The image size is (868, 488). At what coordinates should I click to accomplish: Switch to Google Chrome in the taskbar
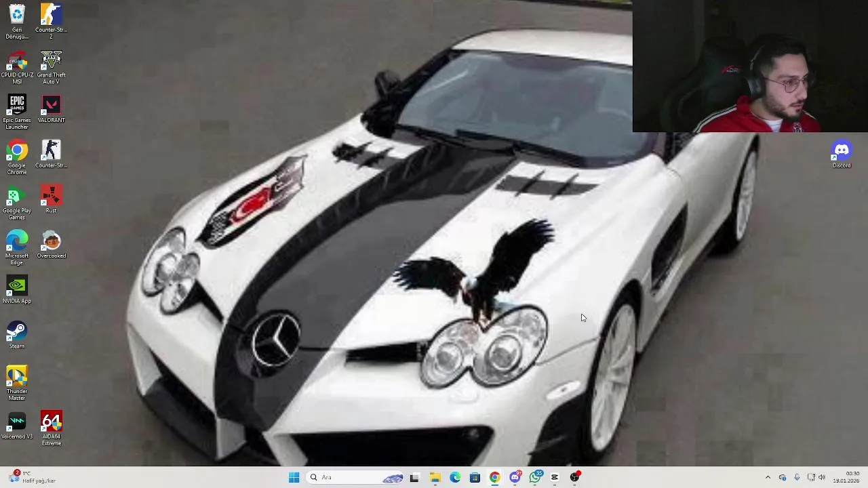click(x=495, y=477)
